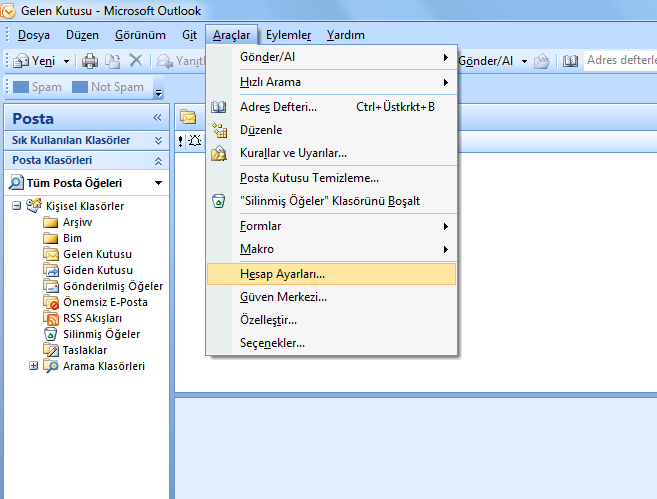Open the Gönder/Al toolbar dropdown arrow
The width and height of the screenshot is (657, 499).
click(x=524, y=62)
